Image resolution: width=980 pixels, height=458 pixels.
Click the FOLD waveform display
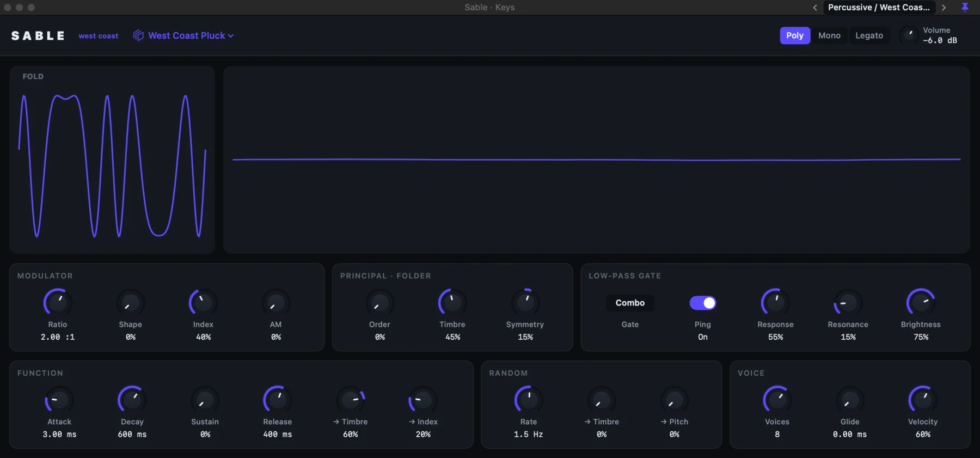click(x=112, y=160)
